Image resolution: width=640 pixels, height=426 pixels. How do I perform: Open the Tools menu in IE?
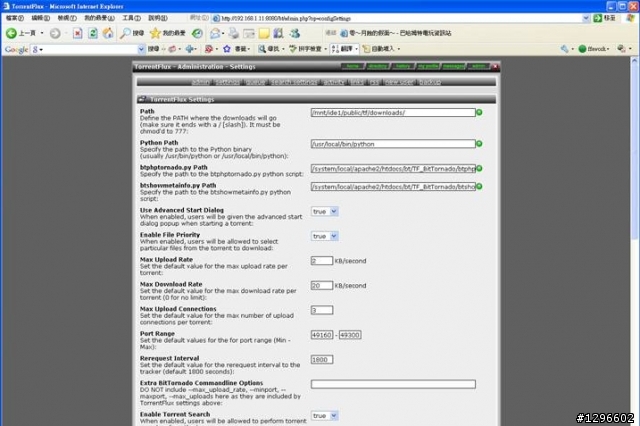131,18
